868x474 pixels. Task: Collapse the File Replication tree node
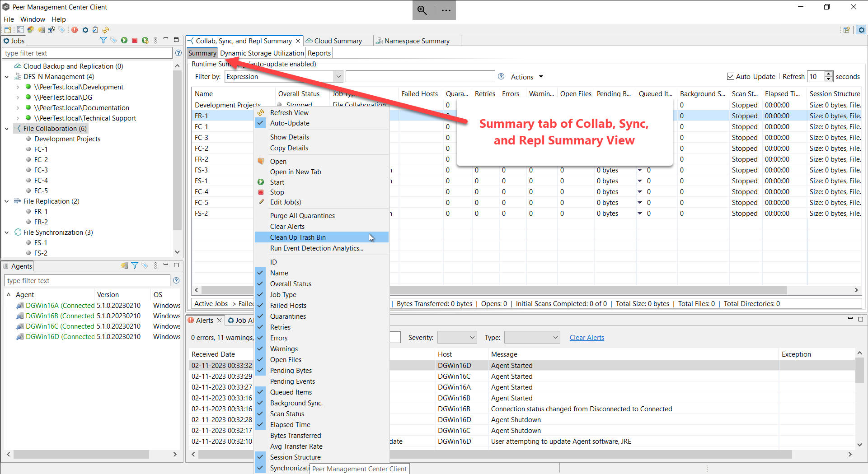pos(7,201)
